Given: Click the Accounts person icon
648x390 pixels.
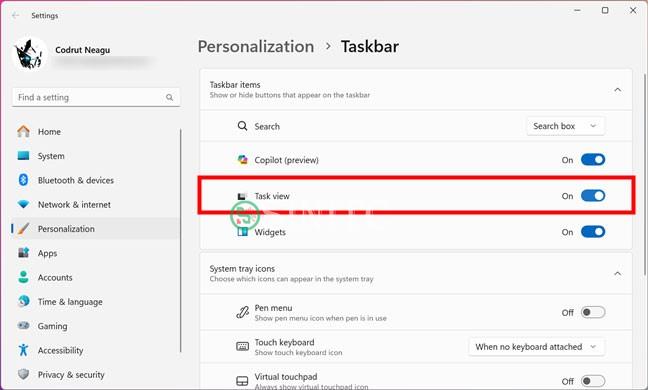Looking at the screenshot, I should click(24, 277).
